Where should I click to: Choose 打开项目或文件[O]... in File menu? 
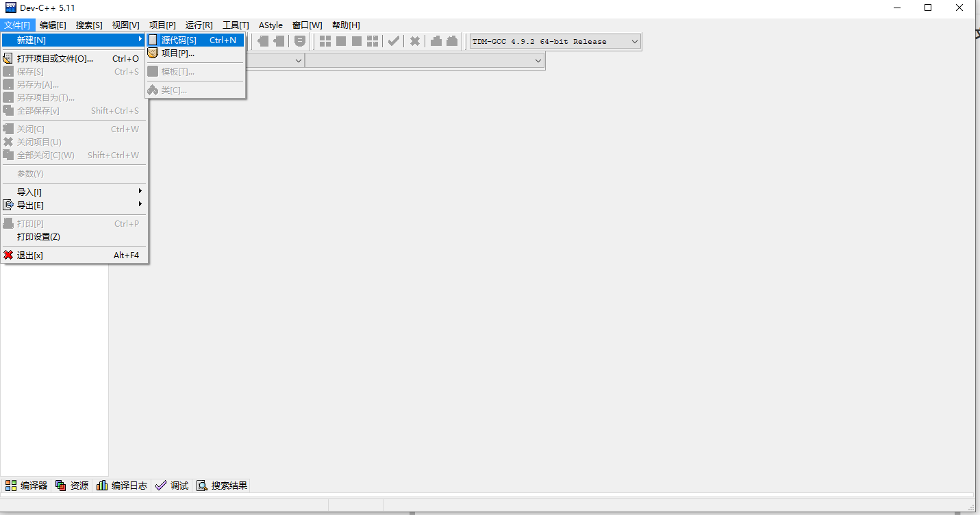click(74, 59)
